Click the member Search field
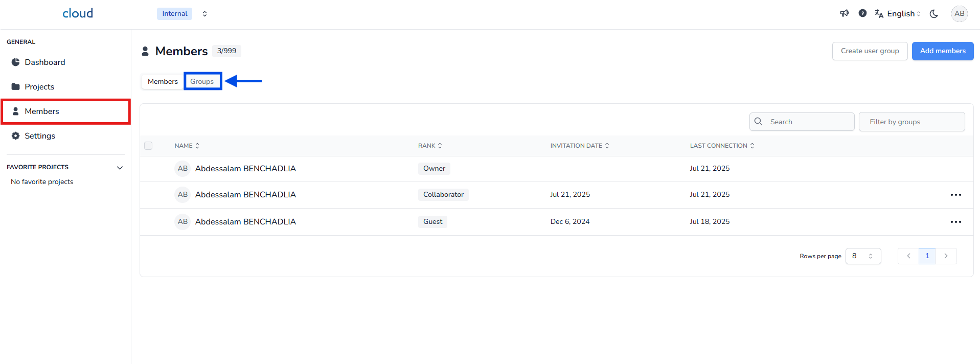980x364 pixels. point(808,122)
